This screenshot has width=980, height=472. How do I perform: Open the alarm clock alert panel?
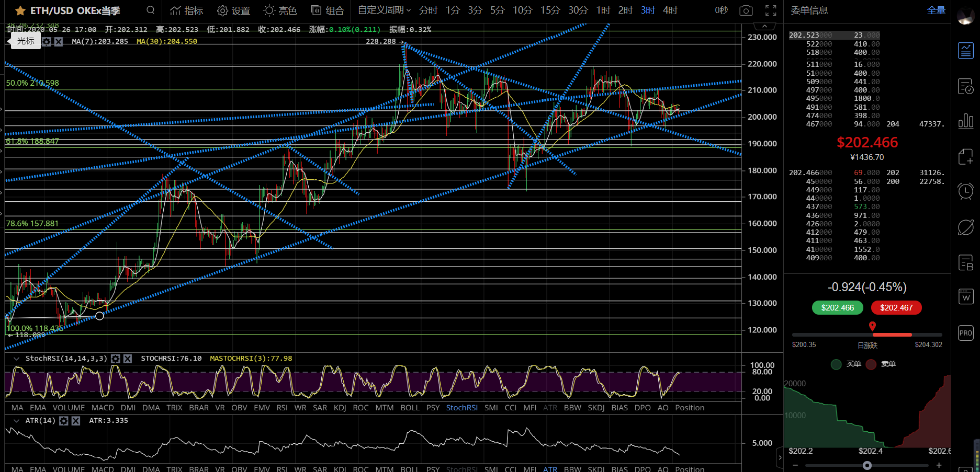(x=965, y=191)
